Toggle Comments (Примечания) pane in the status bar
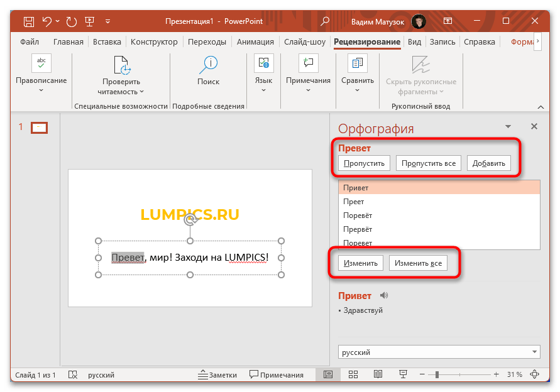This screenshot has width=560, height=392. [277, 374]
